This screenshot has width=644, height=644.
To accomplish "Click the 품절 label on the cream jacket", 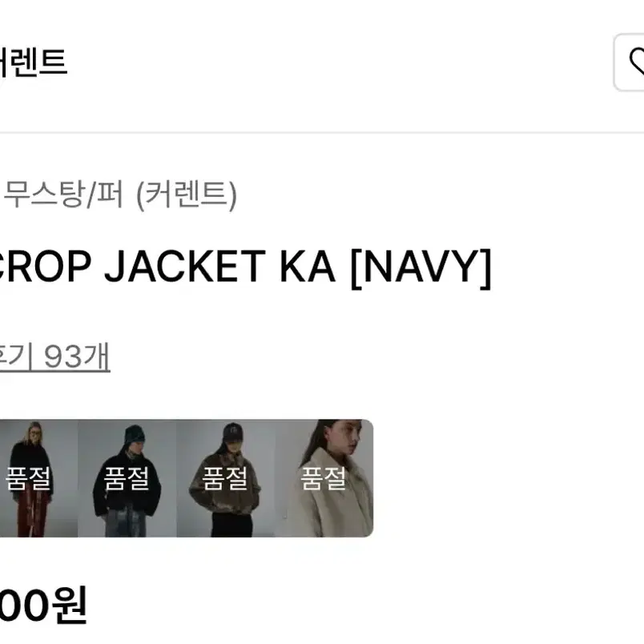I will coord(324,478).
